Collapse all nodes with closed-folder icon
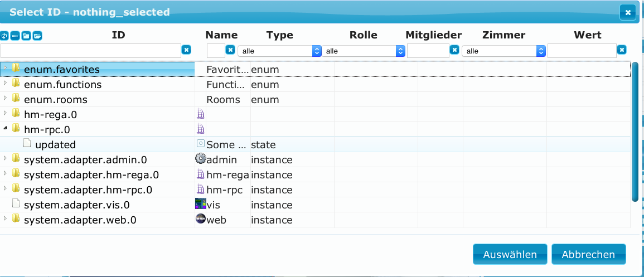This screenshot has width=644, height=277. (x=26, y=36)
